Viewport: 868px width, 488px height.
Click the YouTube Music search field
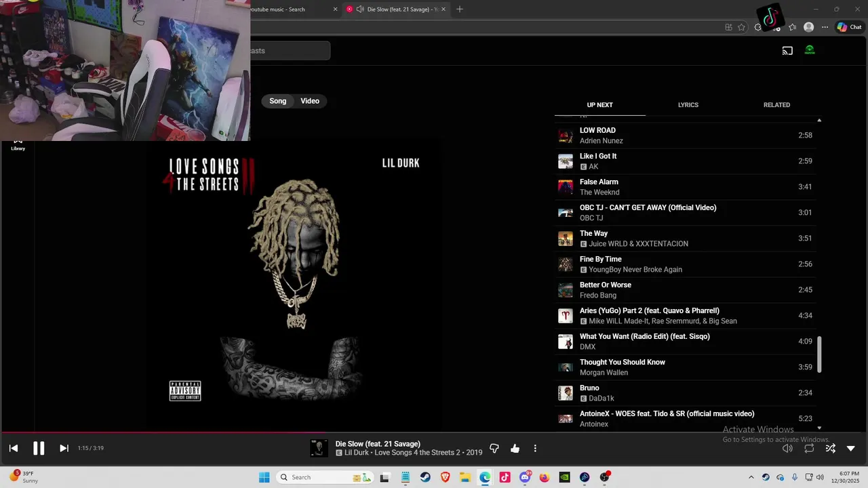(x=290, y=51)
